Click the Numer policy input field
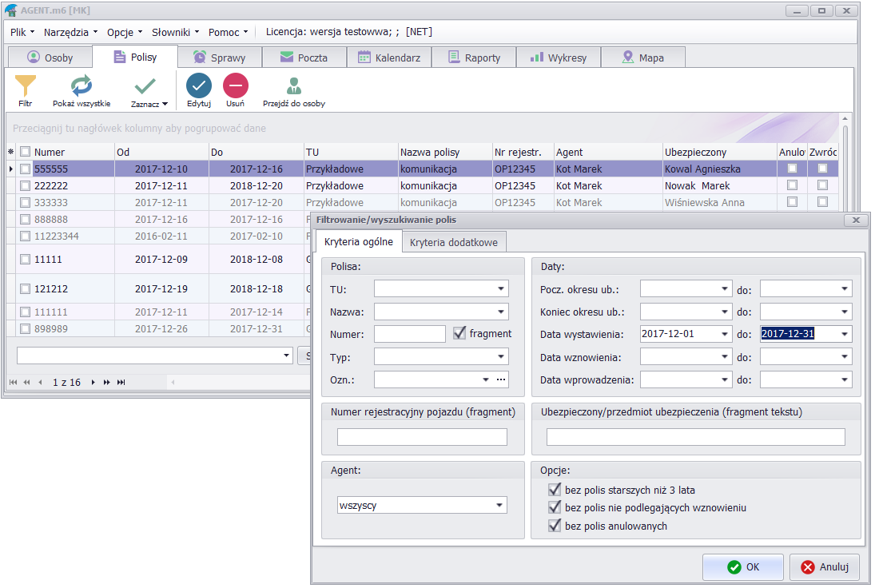875x588 pixels. (410, 334)
